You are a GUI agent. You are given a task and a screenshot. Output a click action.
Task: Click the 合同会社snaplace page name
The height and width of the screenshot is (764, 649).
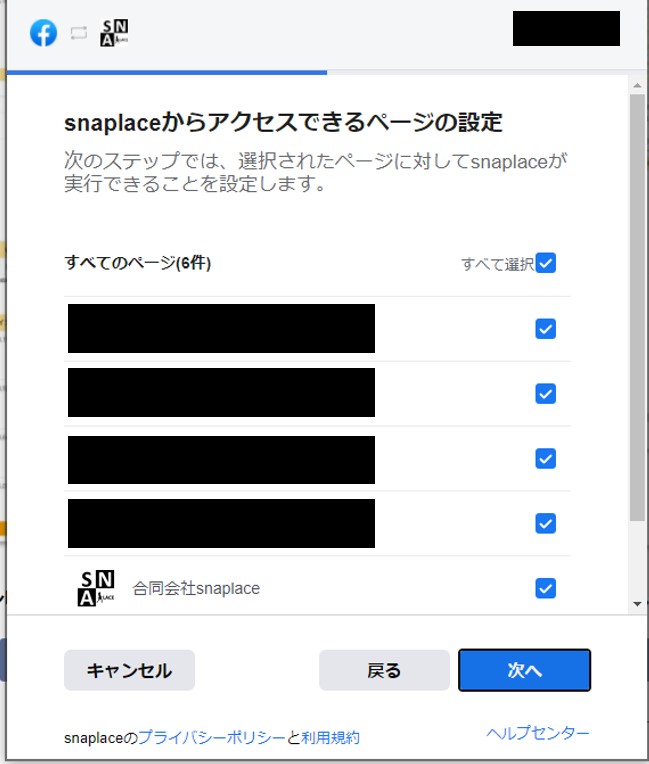click(196, 588)
